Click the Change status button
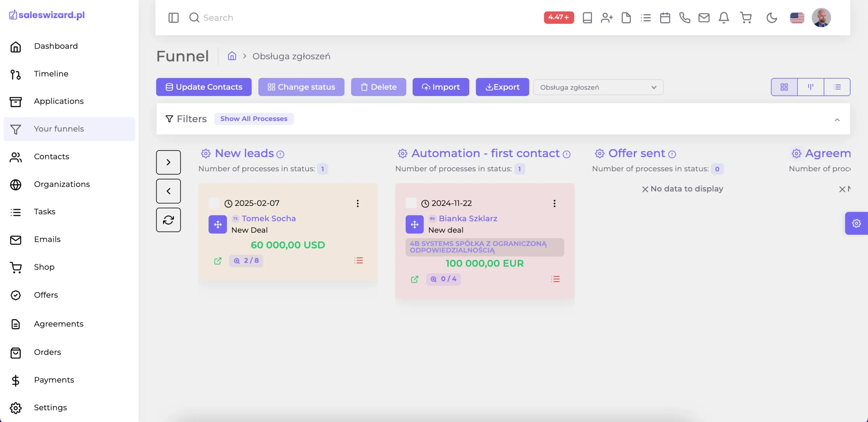This screenshot has width=868, height=422. point(301,87)
